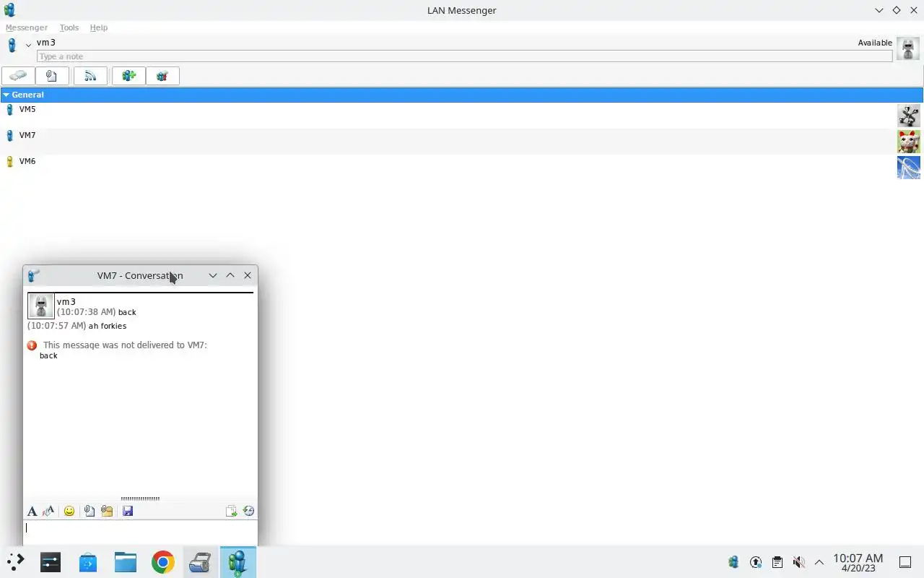Open your avatar picture at top right
Viewport: 924px width, 578px height.
[908, 48]
